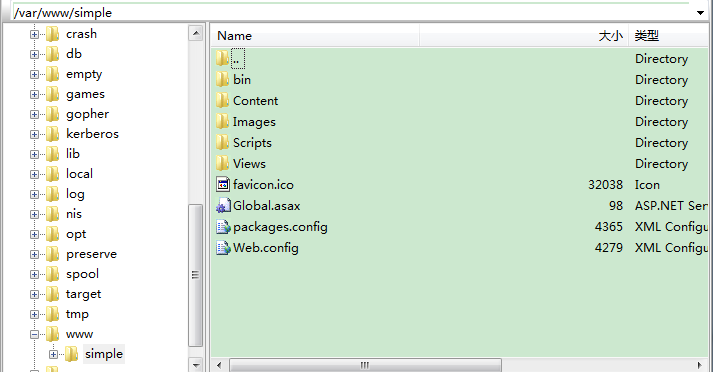Collapse the www folder node

point(34,334)
